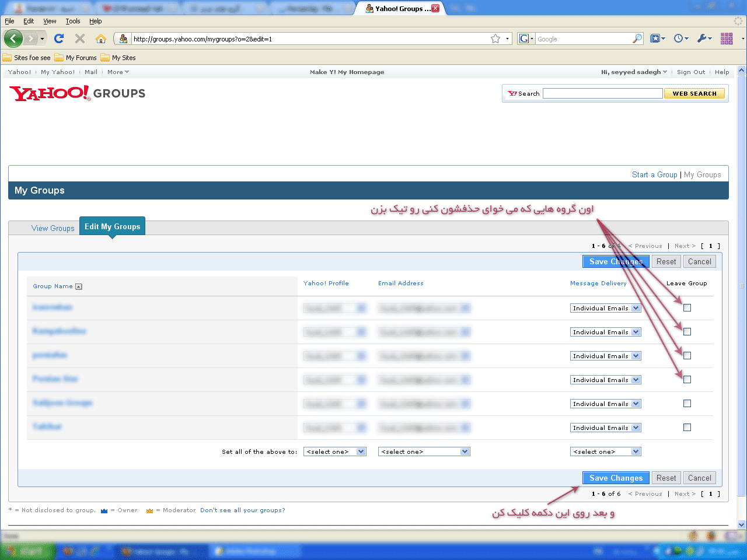Image resolution: width=747 pixels, height=560 pixels.
Task: Reload the page with the blue refresh icon
Action: tap(59, 38)
